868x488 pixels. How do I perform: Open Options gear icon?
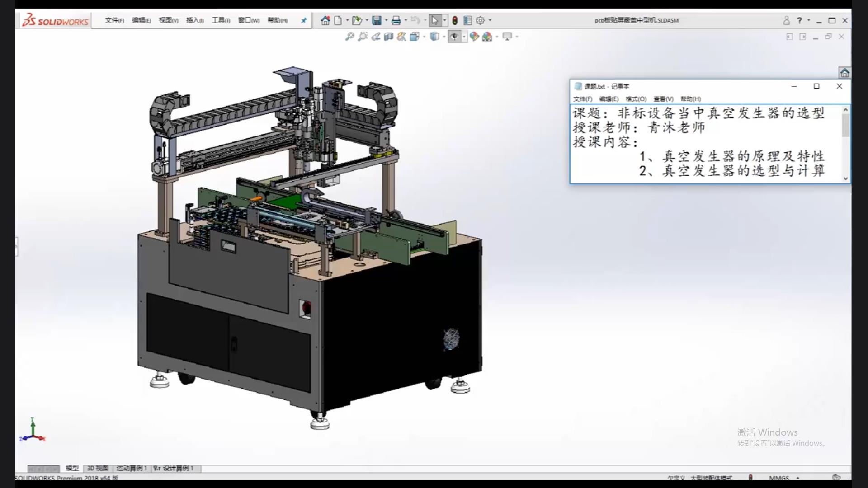point(481,20)
